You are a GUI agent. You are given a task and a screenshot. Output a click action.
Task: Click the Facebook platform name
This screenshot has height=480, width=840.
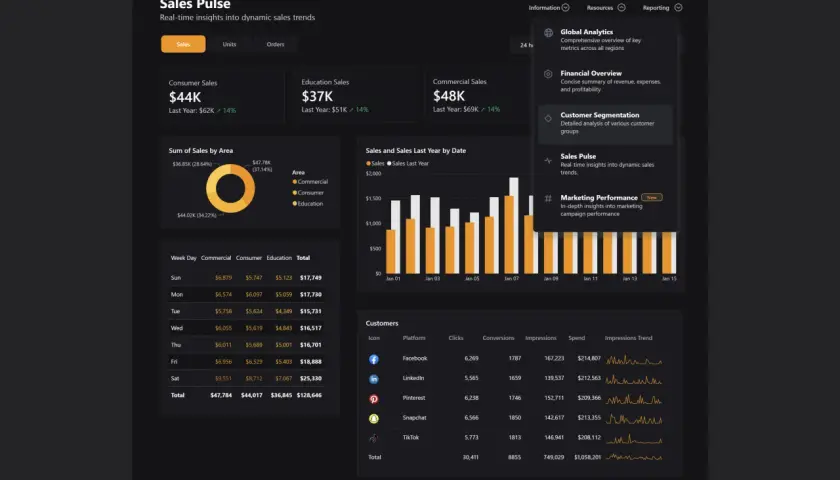pos(415,358)
